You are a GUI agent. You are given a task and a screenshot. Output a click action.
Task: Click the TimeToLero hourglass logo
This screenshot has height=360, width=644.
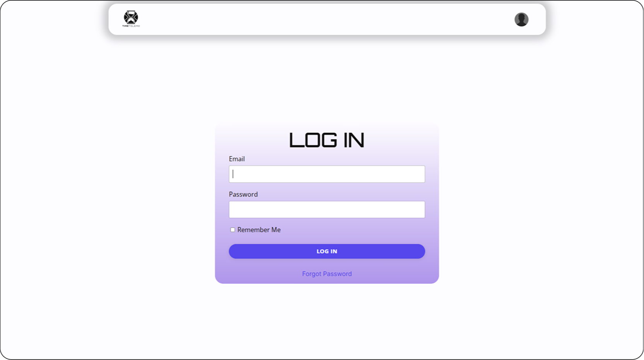[131, 17]
